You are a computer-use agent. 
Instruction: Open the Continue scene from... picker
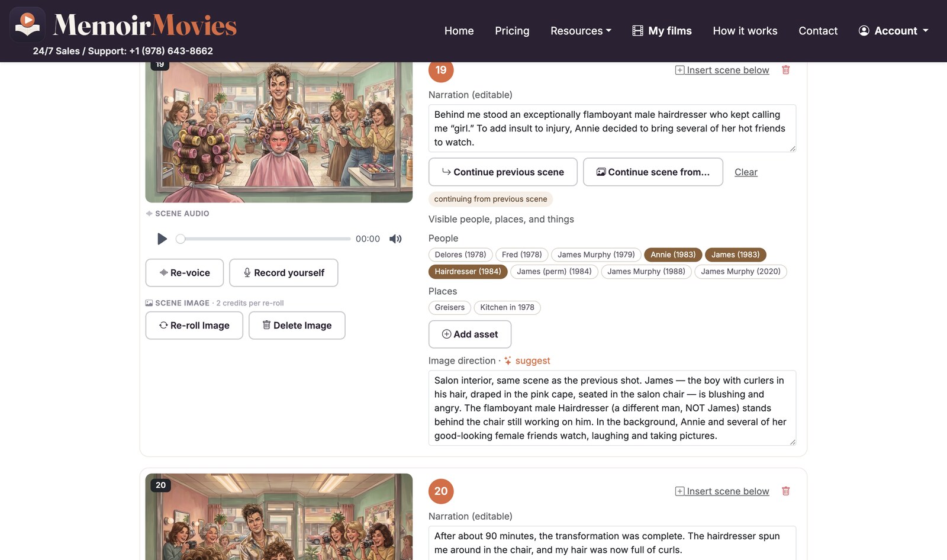click(653, 172)
